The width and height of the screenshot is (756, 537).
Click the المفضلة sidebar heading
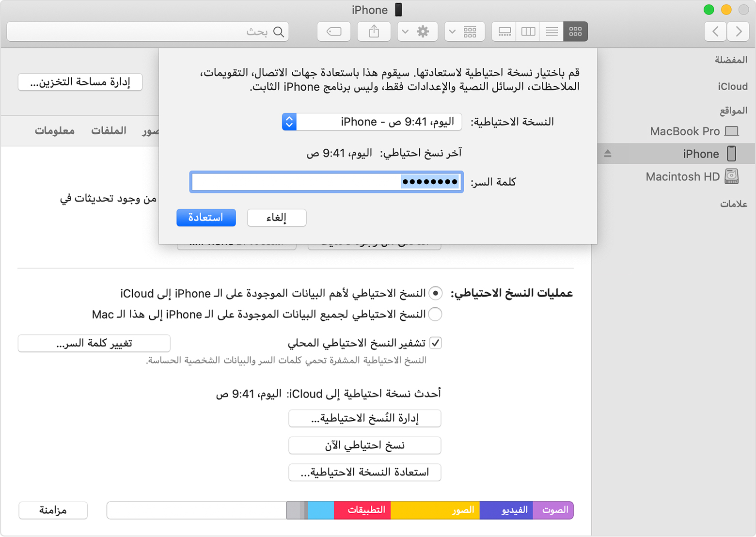click(731, 60)
